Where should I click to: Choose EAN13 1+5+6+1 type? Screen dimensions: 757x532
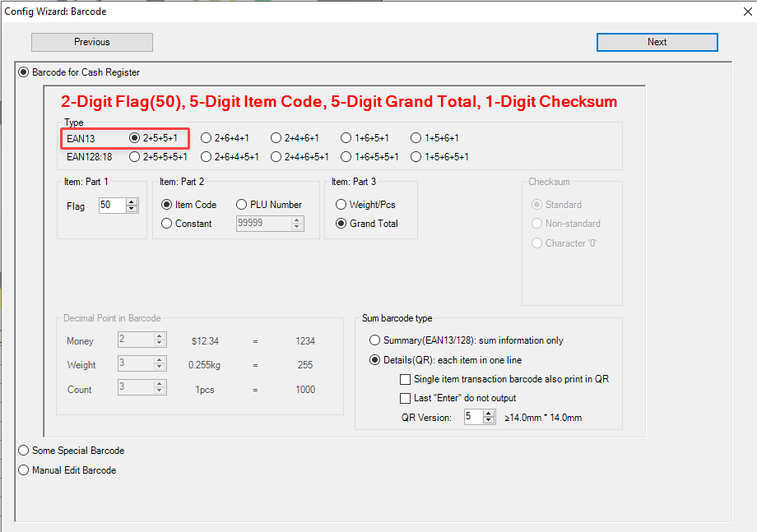coord(434,138)
